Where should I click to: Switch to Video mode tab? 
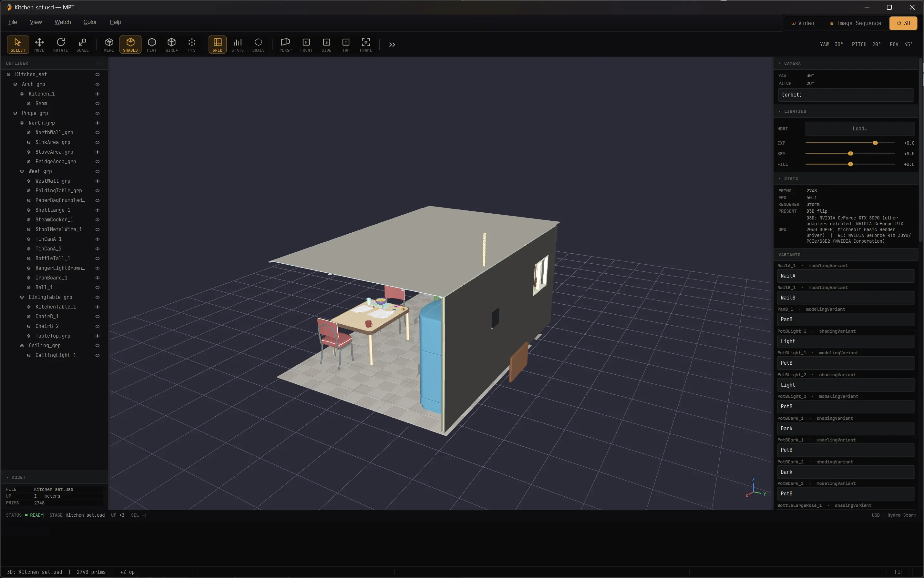[803, 23]
